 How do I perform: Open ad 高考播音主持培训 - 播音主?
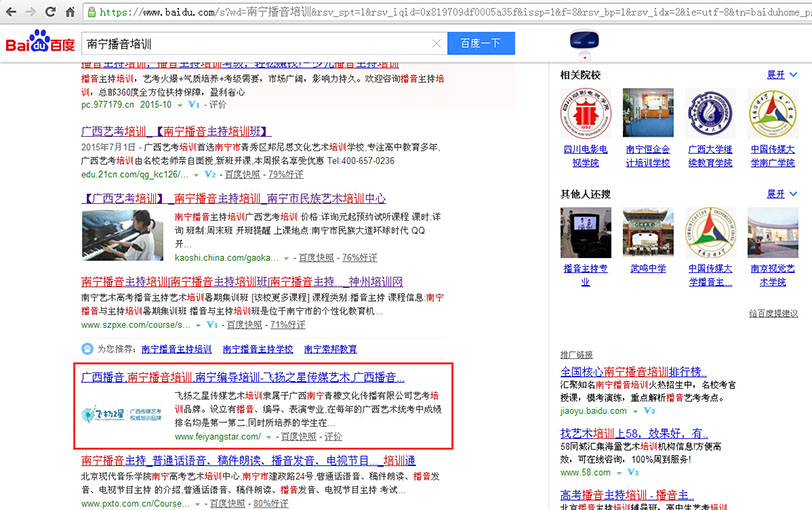coord(627,495)
